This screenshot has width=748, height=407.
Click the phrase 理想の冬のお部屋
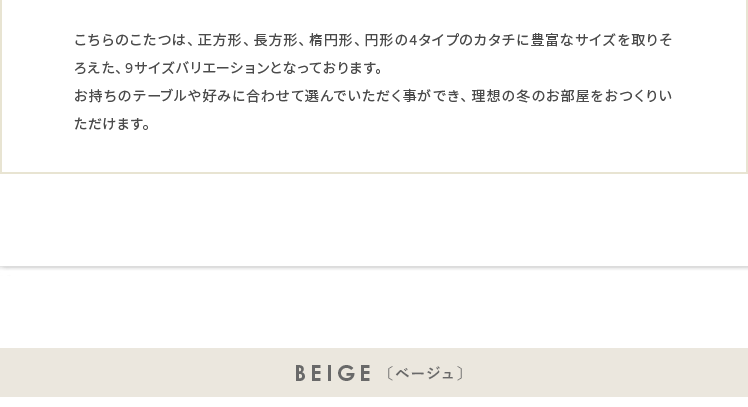coord(536,96)
